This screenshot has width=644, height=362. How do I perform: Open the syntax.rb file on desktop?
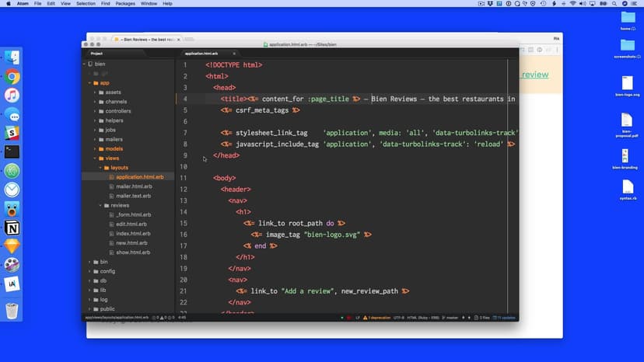[x=627, y=188]
